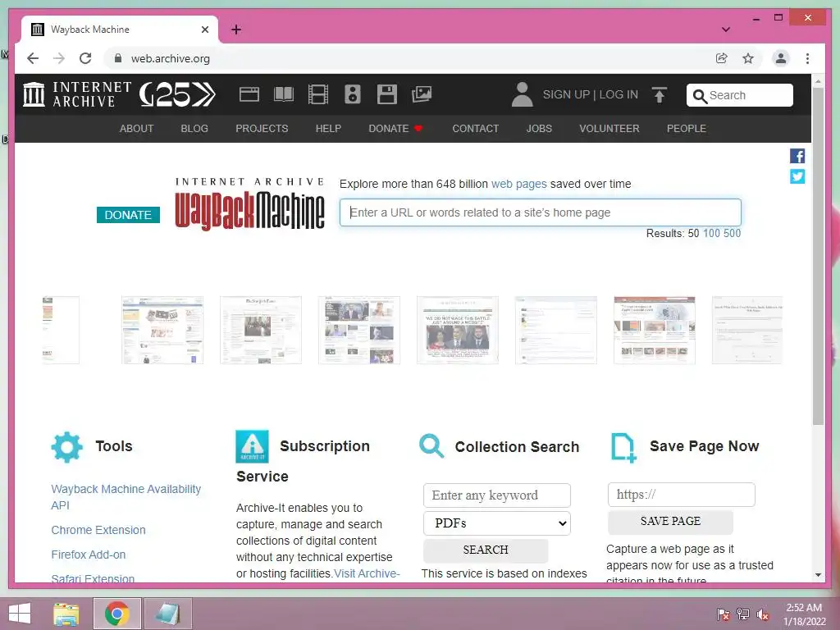
Task: Open Chrome tab search chevron
Action: click(726, 30)
